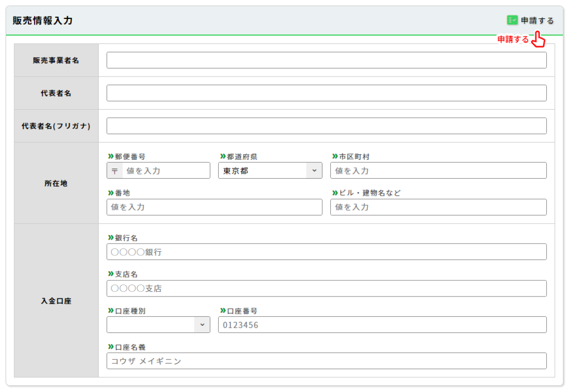Click the 口座名義 label text
Image resolution: width=568 pixels, height=392 pixels.
(x=130, y=347)
